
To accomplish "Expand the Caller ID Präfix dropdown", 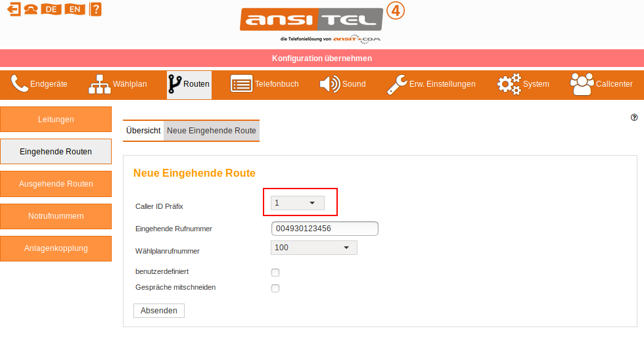I will click(297, 203).
